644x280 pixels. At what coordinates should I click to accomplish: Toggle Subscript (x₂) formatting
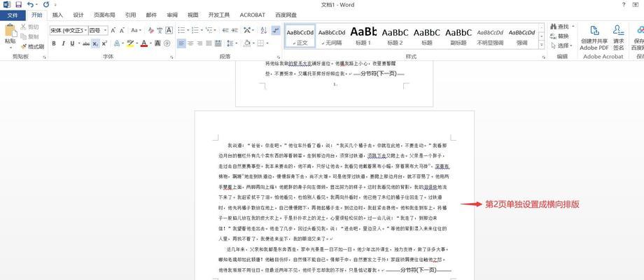pos(95,43)
